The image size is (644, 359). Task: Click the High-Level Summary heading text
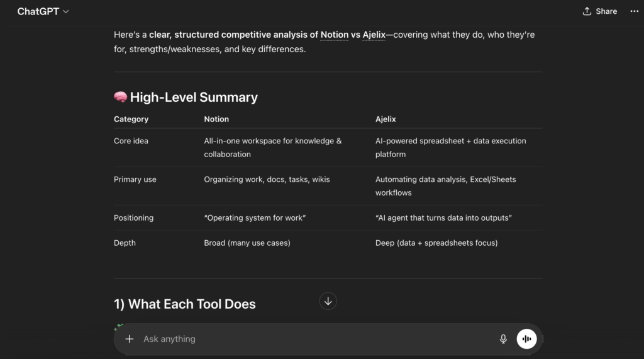[194, 97]
